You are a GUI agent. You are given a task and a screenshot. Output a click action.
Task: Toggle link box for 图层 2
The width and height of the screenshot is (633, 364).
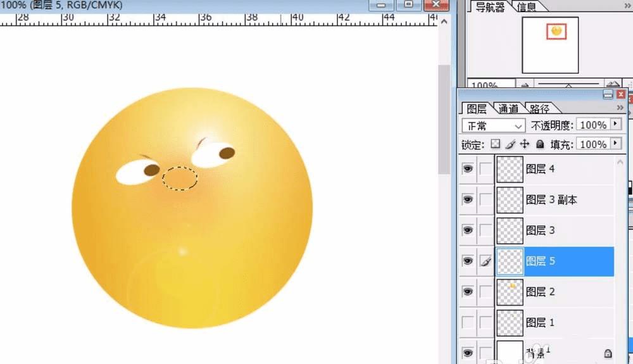(x=486, y=291)
